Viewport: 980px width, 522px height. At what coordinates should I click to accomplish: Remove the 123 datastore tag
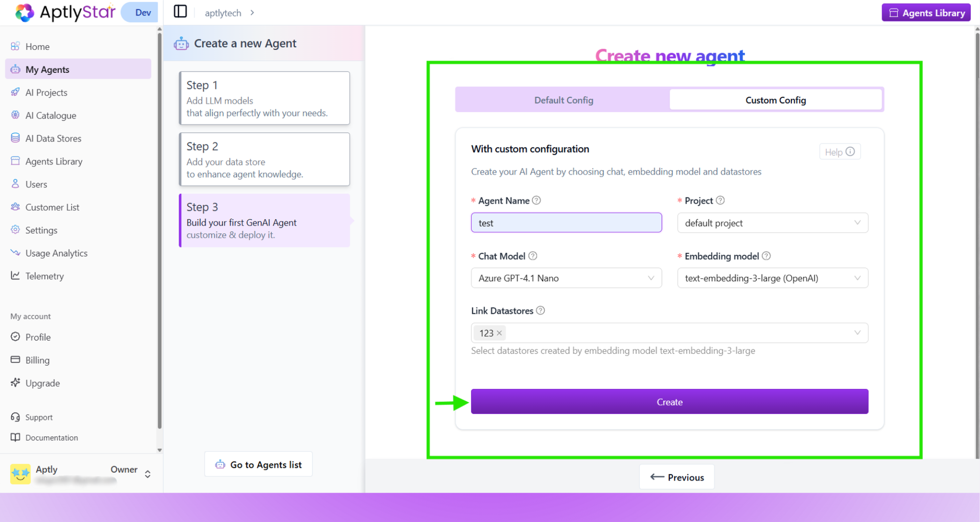499,332
